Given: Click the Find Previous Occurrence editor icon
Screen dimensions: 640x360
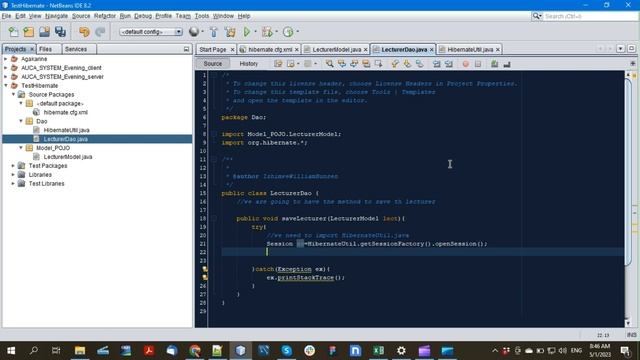Looking at the screenshot, I should (x=342, y=64).
